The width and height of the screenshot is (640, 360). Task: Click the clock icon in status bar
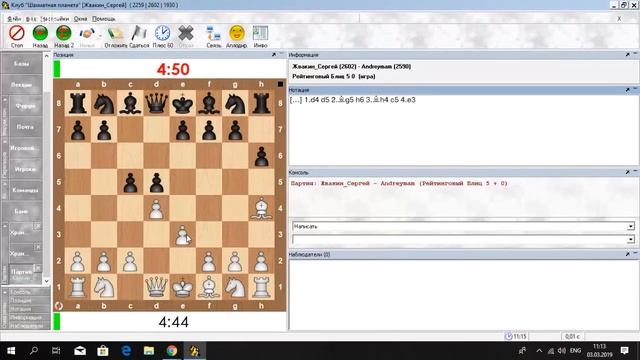coord(509,336)
